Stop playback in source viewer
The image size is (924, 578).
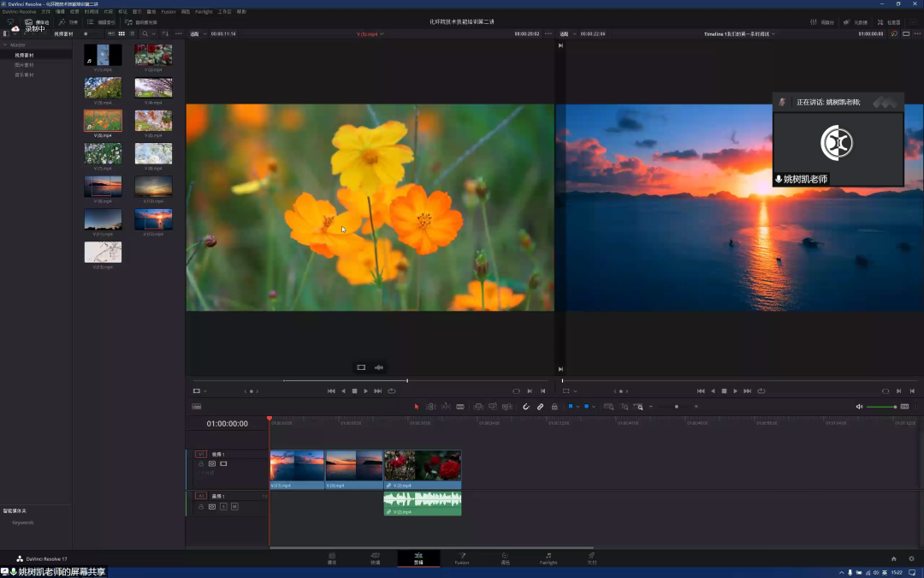(354, 391)
